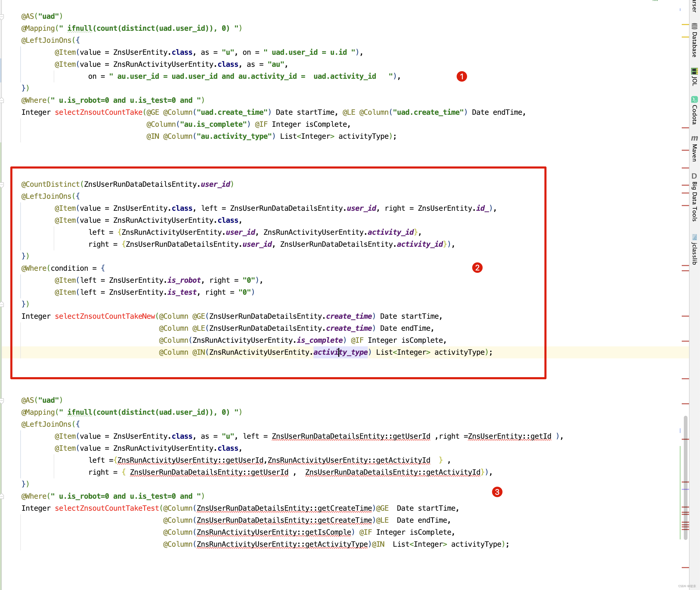This screenshot has width=700, height=590.
Task: Click the " uad.user_id = u.id " string
Action: [309, 52]
